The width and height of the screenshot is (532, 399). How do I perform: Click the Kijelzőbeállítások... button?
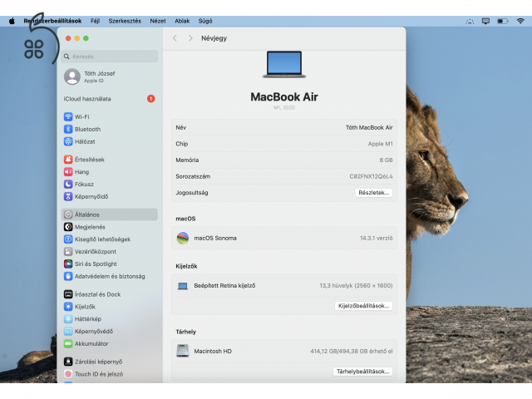point(363,306)
